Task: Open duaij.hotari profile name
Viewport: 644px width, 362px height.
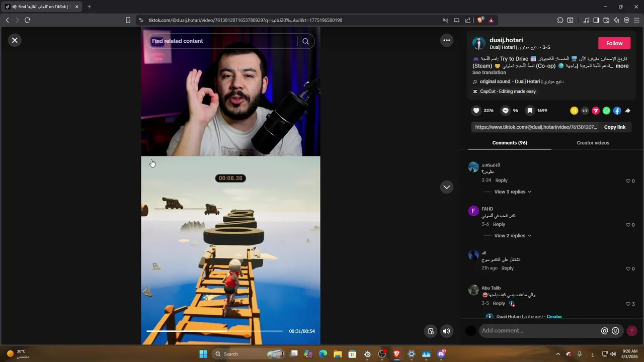Action: (x=506, y=40)
